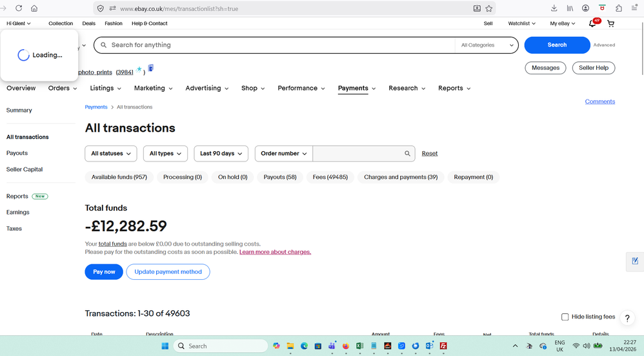Reload the page with the refresh icon
644x356 pixels.
[x=19, y=8]
